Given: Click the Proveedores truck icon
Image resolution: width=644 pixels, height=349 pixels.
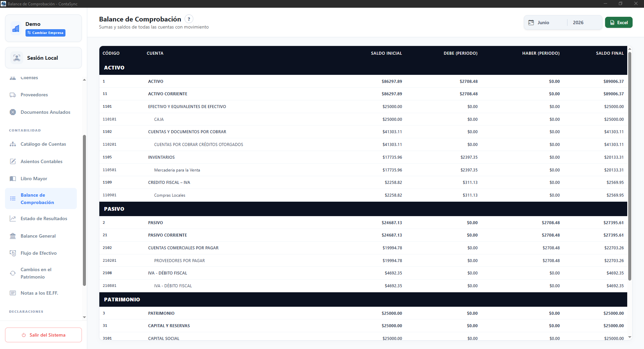Looking at the screenshot, I should point(13,95).
